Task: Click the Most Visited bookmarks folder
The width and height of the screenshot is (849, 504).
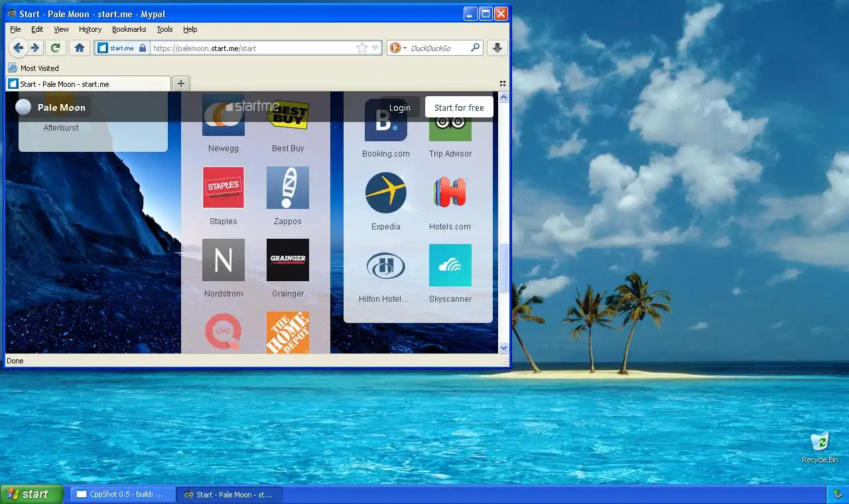Action: pyautogui.click(x=33, y=68)
